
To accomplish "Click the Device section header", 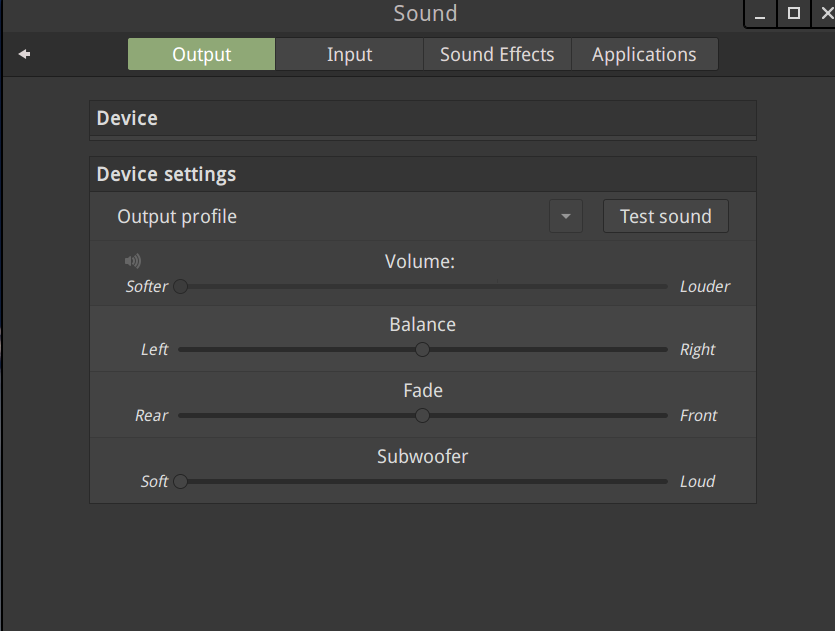I will [423, 118].
